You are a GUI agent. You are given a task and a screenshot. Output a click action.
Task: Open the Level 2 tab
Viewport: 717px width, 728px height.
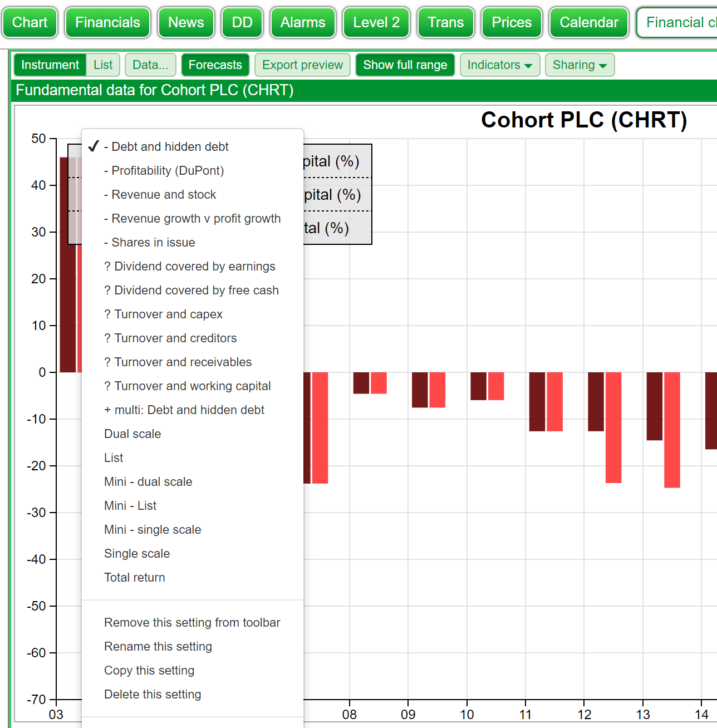(376, 22)
